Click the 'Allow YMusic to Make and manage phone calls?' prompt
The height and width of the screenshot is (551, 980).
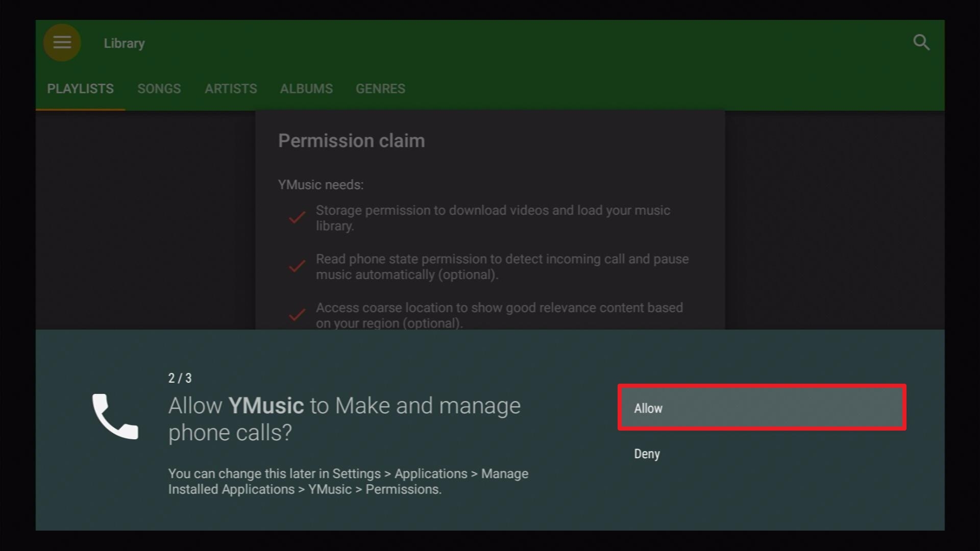point(345,419)
